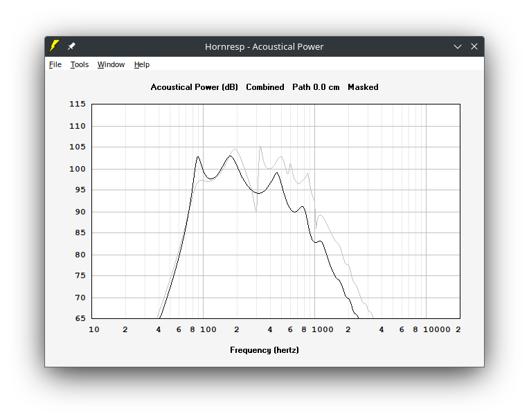Viewport: 529px width, 420px height.
Task: Open the File menu
Action: click(x=55, y=64)
